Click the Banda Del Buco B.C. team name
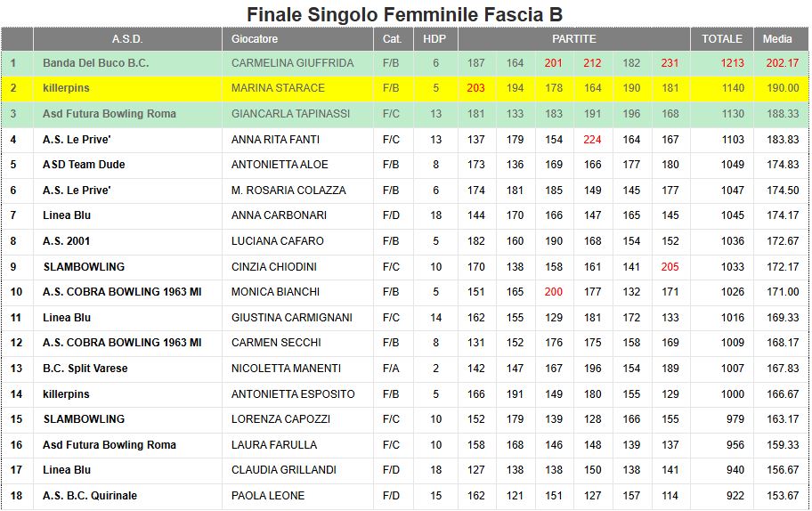Viewport: 812px width, 511px height. (x=96, y=63)
